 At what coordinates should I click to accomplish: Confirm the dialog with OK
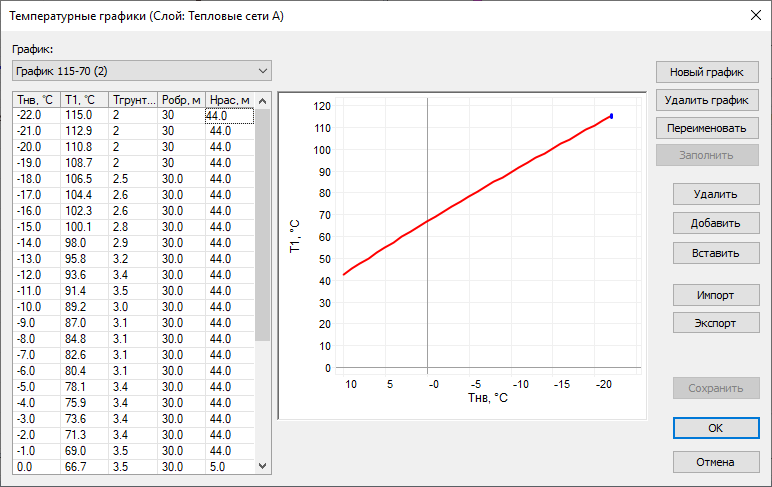[x=715, y=427]
